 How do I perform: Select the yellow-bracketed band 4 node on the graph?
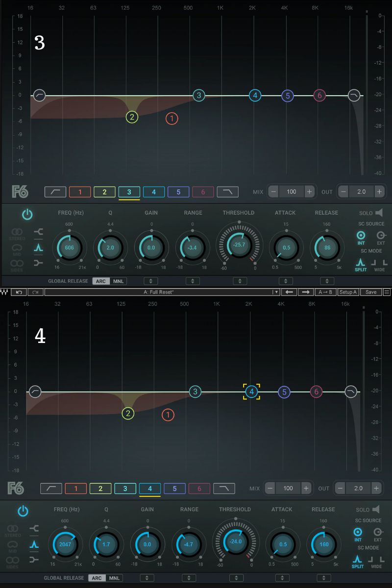pos(251,392)
